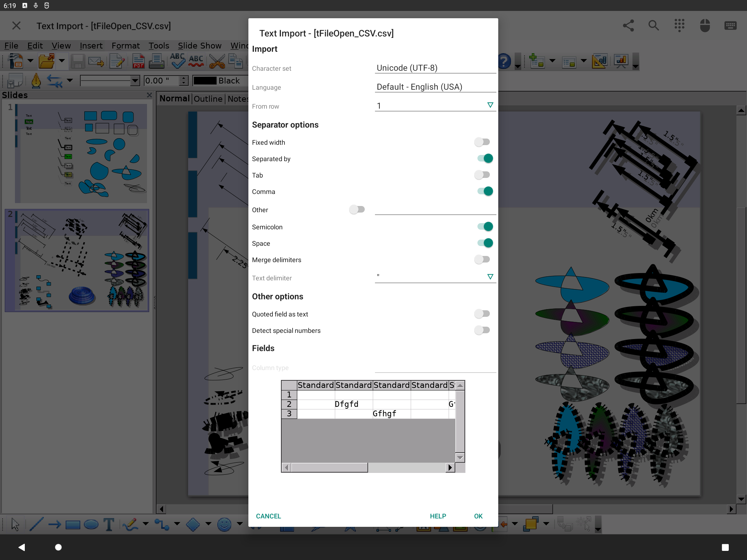Open the File menu

click(11, 46)
